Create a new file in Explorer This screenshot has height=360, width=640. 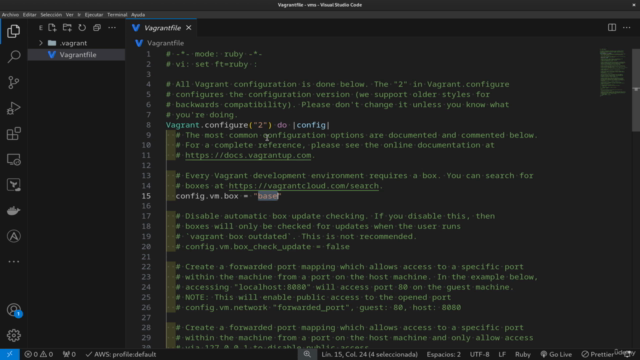click(x=52, y=28)
